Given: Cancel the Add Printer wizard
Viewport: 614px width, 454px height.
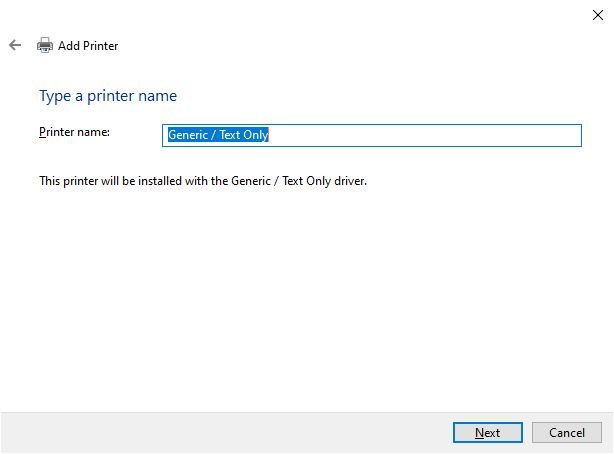Looking at the screenshot, I should pyautogui.click(x=567, y=432).
